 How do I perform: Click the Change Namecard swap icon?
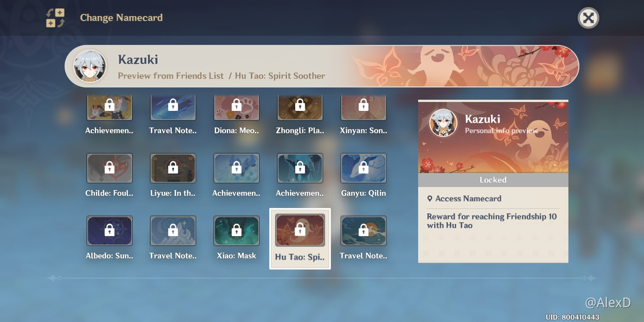tap(55, 18)
